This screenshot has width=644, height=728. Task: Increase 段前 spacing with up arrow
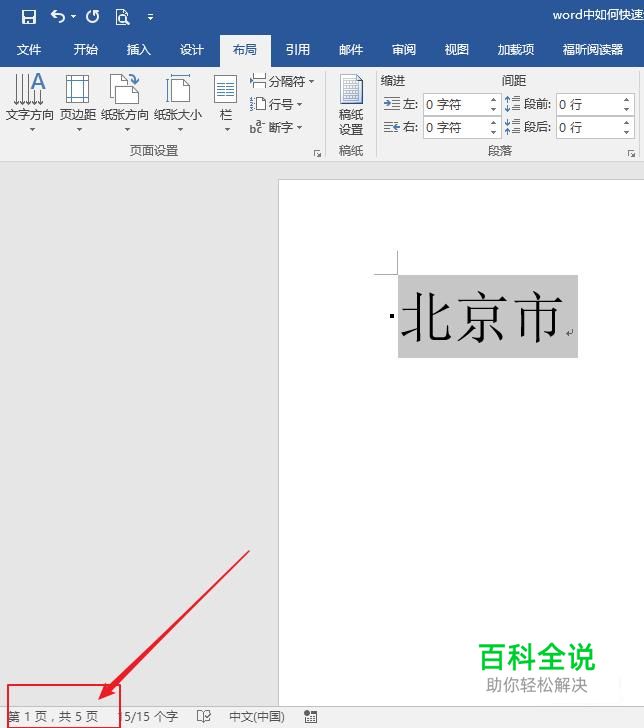[x=626, y=99]
